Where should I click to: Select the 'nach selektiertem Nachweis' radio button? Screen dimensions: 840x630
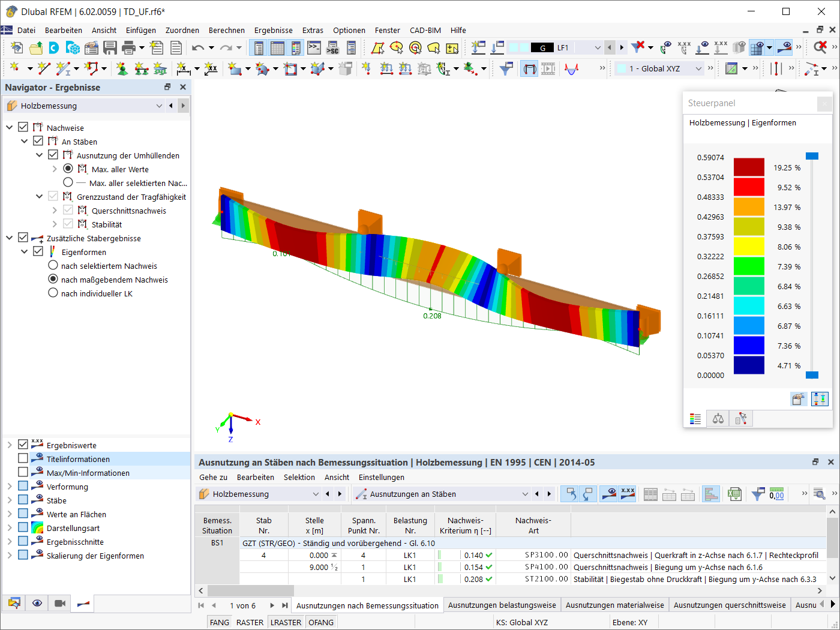53,265
